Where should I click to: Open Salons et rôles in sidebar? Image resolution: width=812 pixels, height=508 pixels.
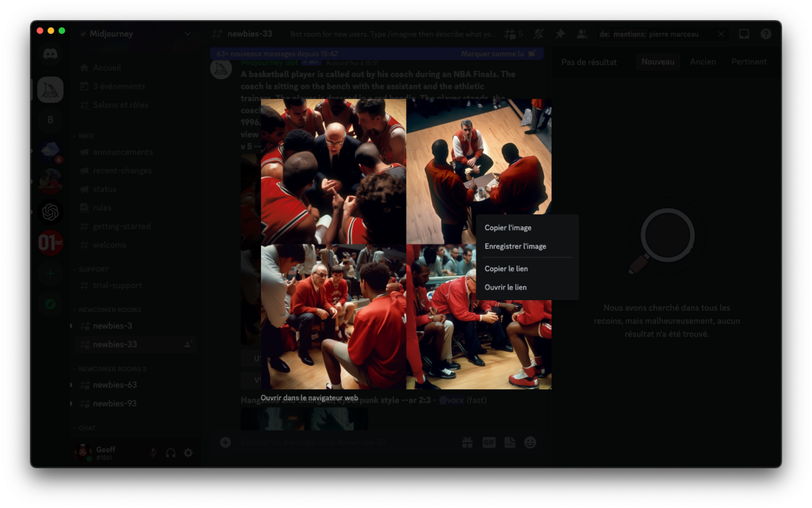tap(134, 104)
